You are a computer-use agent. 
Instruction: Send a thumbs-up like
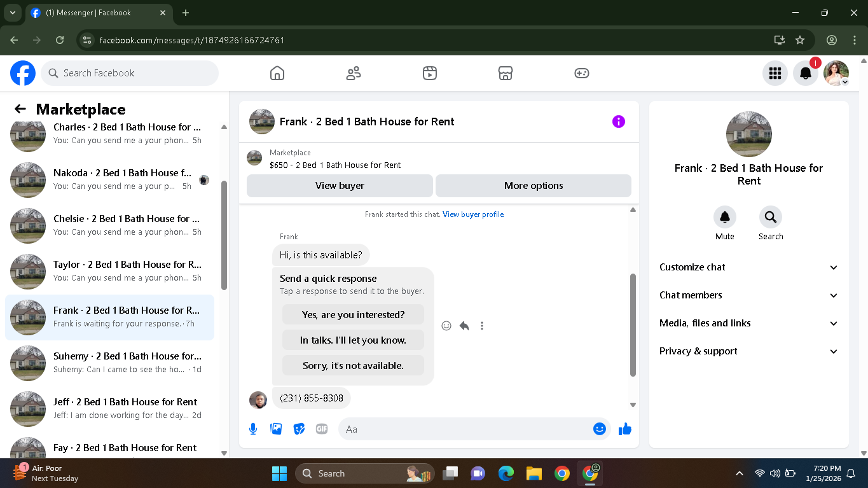click(625, 429)
